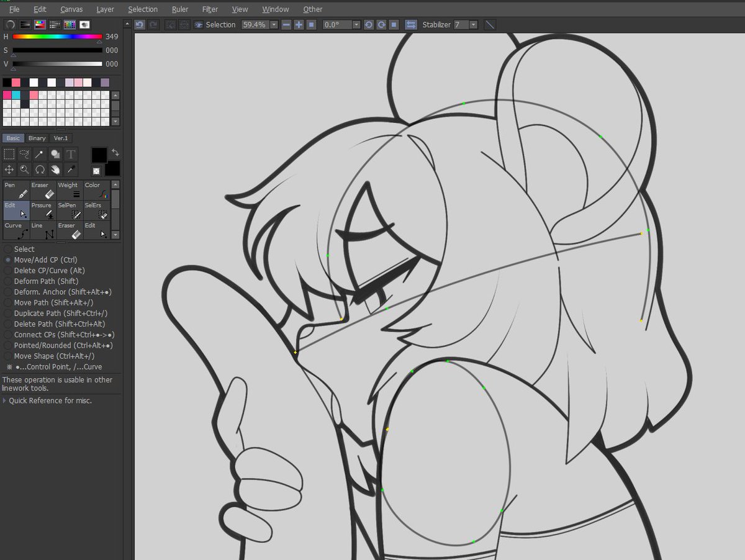Choose the Curve linework tool
The width and height of the screenshot is (745, 560).
click(x=16, y=231)
